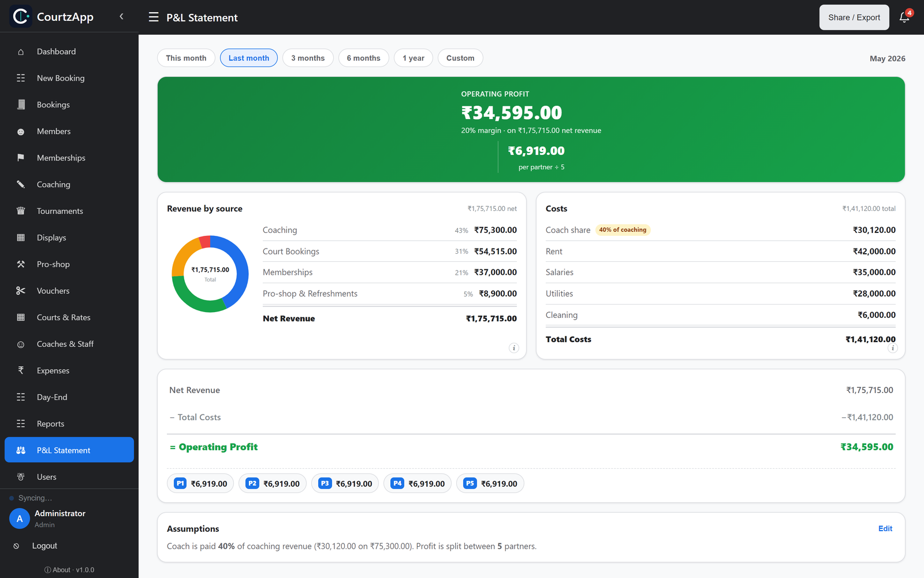Click the Courts & Rates icon
This screenshot has height=578, width=924.
click(x=21, y=317)
